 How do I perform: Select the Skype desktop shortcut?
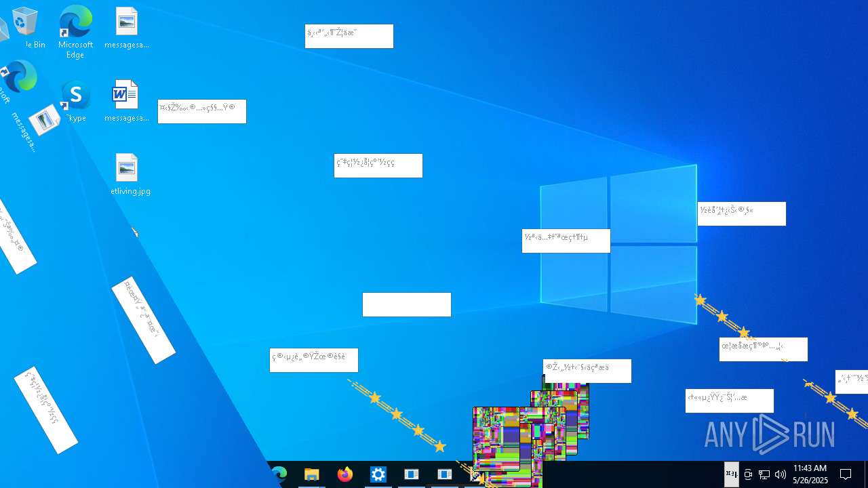tap(75, 102)
